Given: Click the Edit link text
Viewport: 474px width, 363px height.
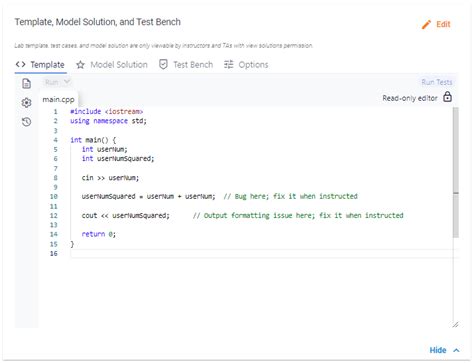Looking at the screenshot, I should pos(443,24).
